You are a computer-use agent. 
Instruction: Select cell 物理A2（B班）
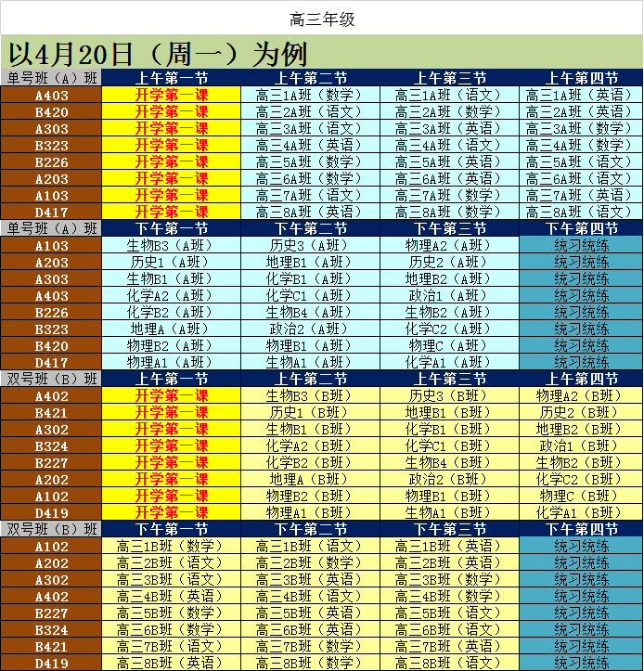581,395
